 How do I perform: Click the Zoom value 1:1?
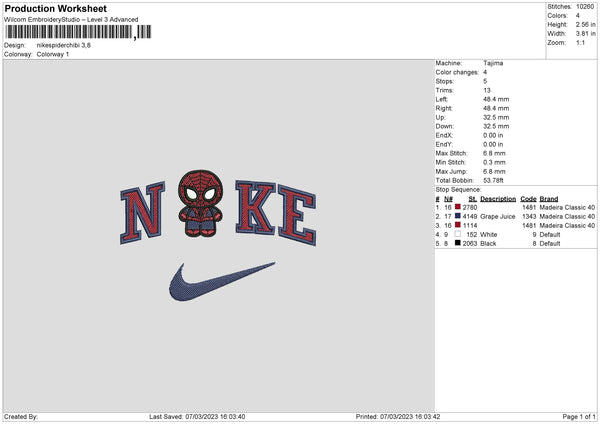tap(580, 42)
